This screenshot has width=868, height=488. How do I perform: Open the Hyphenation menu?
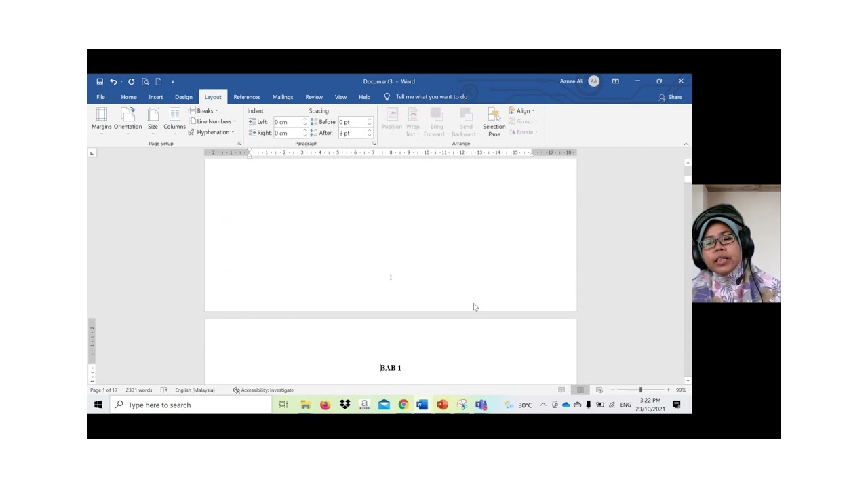point(212,132)
